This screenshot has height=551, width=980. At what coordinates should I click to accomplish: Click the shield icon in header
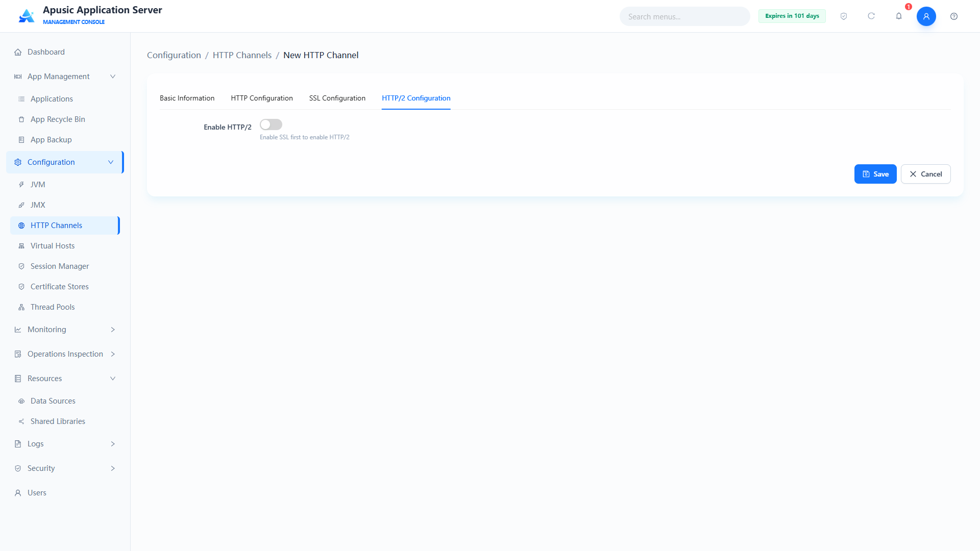[x=844, y=16]
